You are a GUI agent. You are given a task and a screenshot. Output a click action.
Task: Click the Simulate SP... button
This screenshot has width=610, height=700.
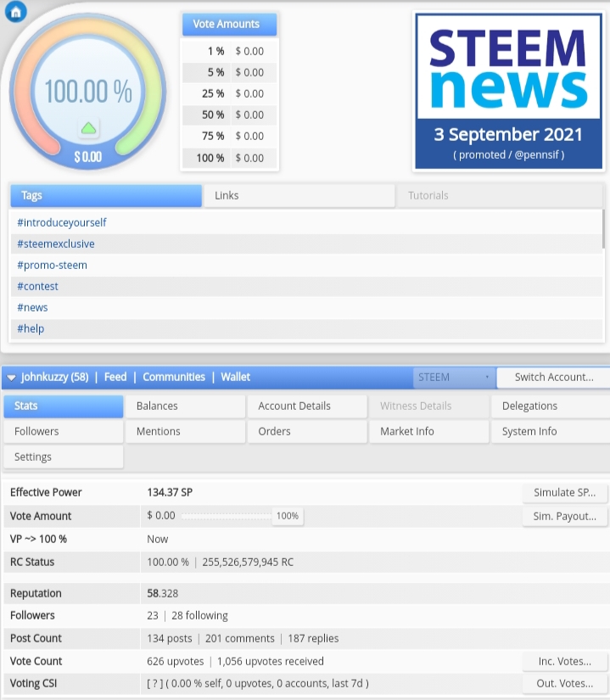(564, 493)
